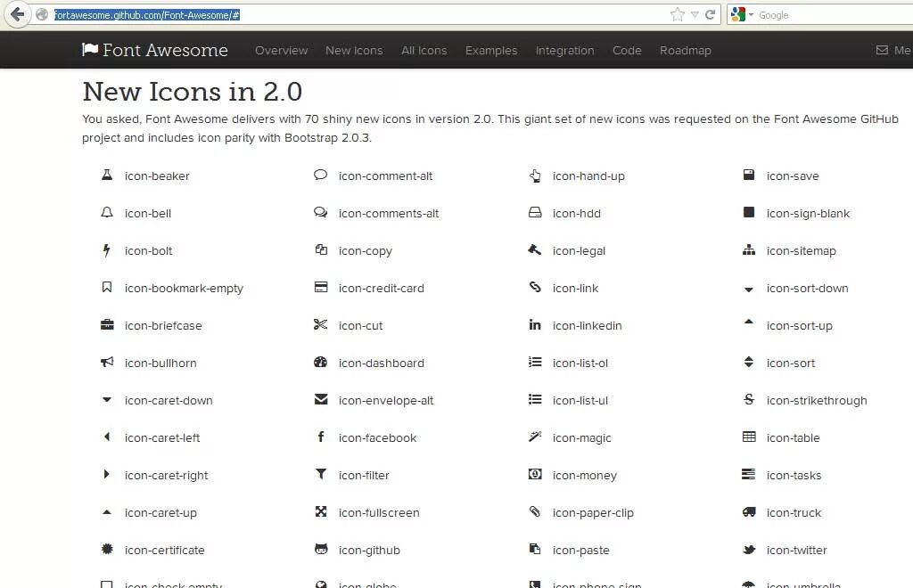The width and height of the screenshot is (913, 588).
Task: Click the legal gavel icon
Action: tap(535, 249)
